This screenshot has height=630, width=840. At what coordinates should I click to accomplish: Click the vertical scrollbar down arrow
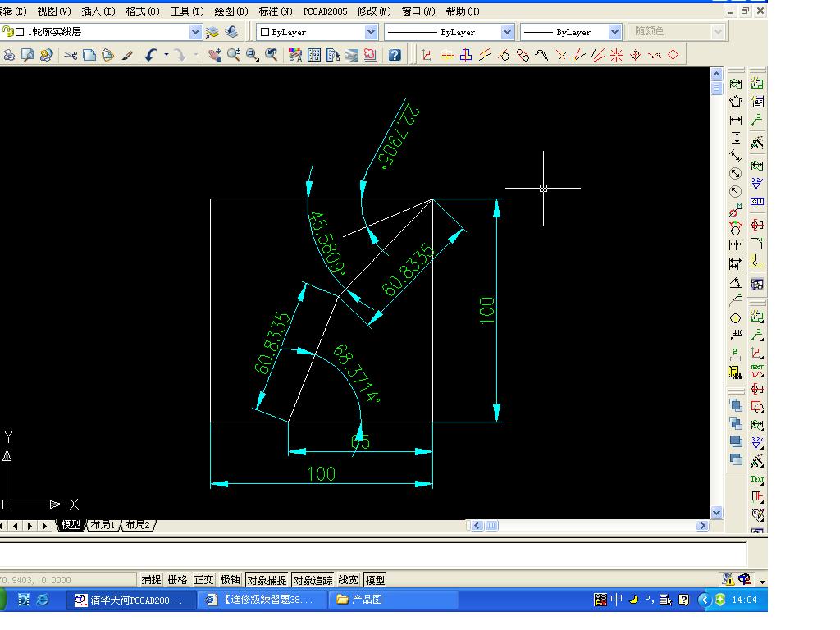(x=716, y=512)
